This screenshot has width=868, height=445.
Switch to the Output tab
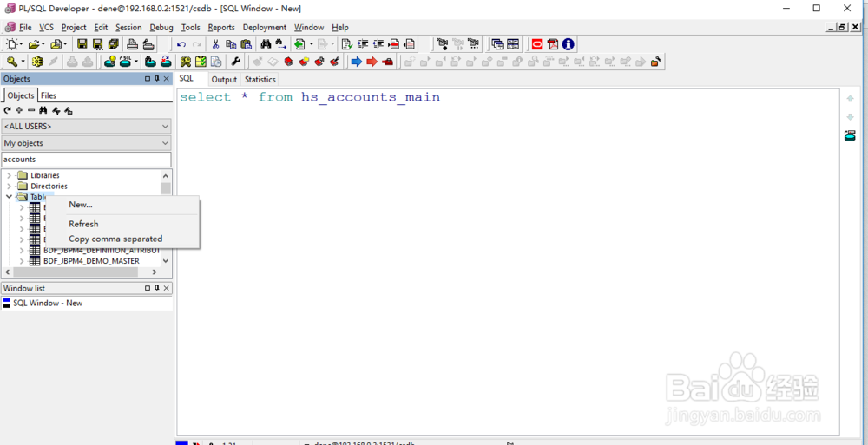click(x=224, y=80)
